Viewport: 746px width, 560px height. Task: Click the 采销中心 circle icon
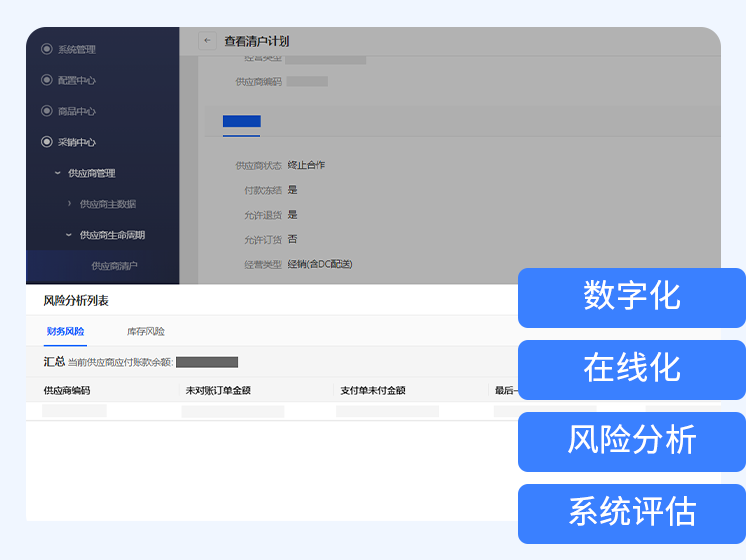click(46, 142)
